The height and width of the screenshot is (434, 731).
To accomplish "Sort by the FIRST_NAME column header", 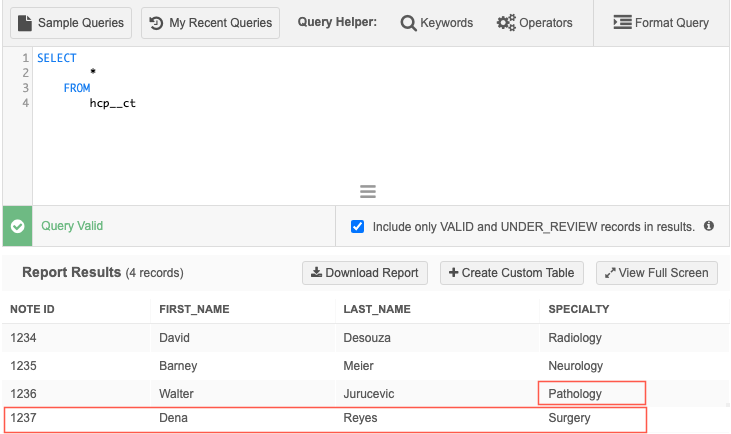I will pyautogui.click(x=194, y=309).
